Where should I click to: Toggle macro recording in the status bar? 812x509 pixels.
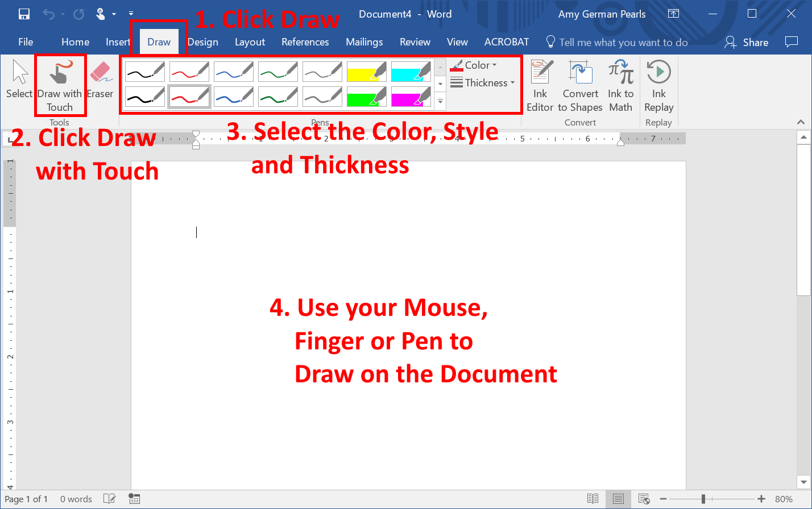click(x=134, y=498)
